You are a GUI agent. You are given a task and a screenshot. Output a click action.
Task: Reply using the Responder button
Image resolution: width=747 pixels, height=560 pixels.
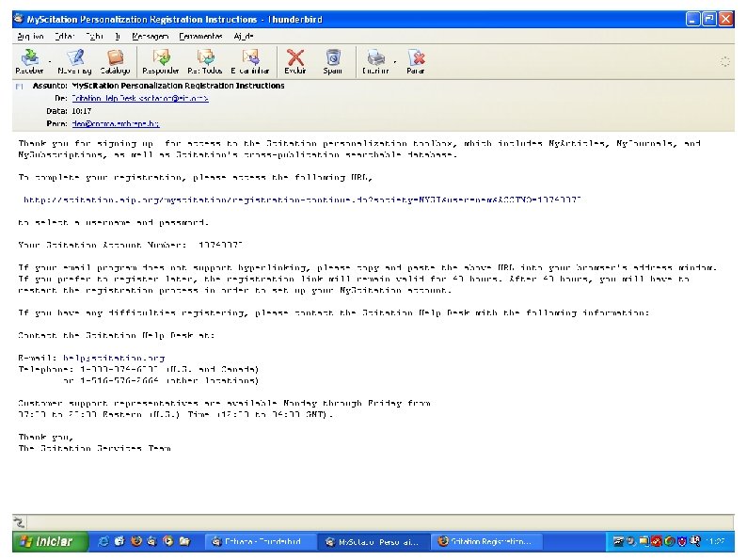[161, 62]
